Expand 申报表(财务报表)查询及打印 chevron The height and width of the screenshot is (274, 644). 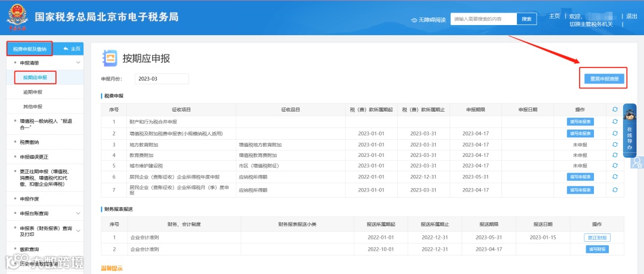[x=78, y=231]
